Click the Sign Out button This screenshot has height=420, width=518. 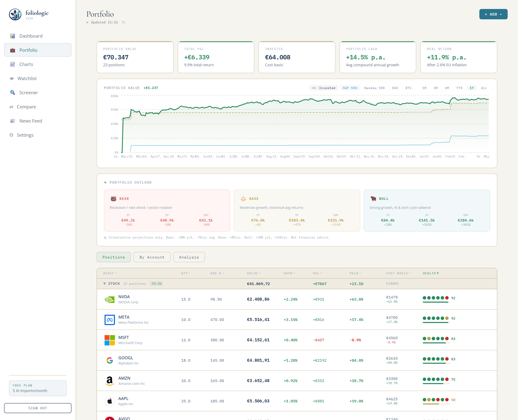click(x=37, y=408)
